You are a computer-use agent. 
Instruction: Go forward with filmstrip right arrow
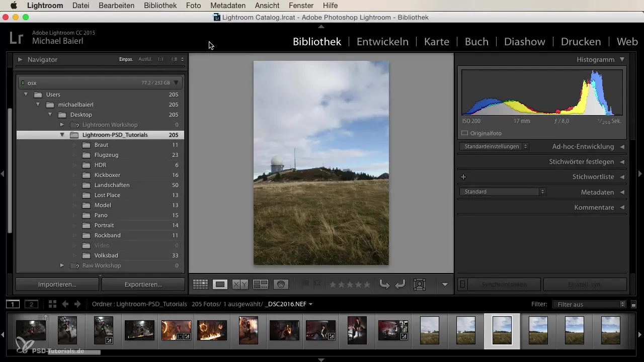tap(77, 304)
